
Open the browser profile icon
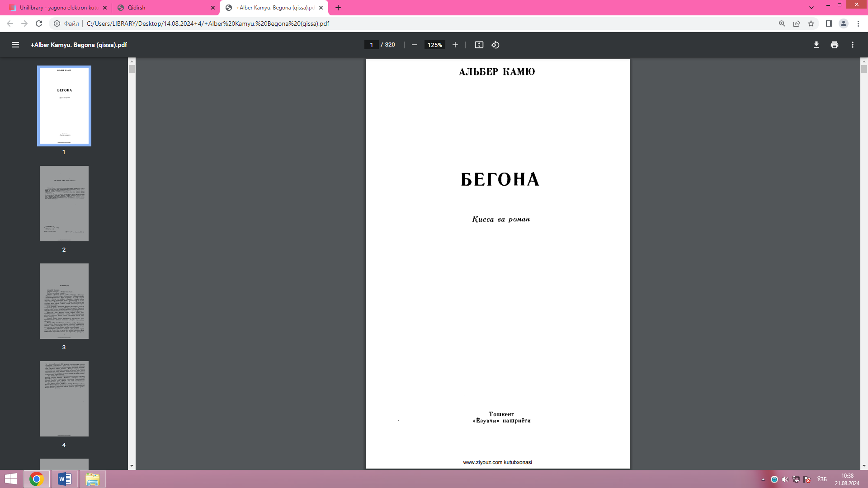click(844, 23)
